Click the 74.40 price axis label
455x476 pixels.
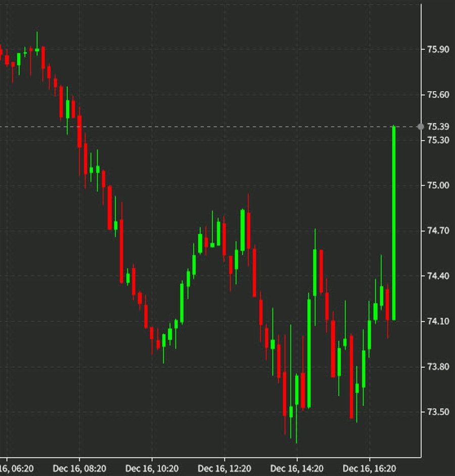pyautogui.click(x=438, y=276)
